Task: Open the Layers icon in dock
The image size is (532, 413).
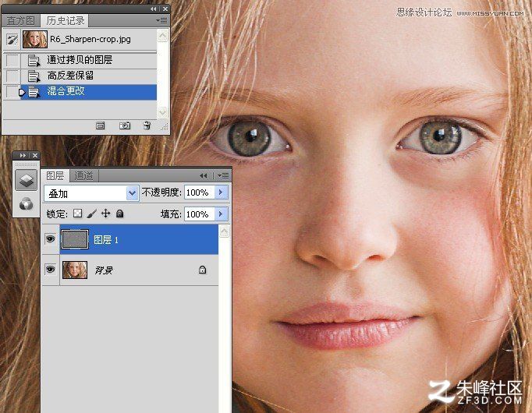Action: point(27,179)
